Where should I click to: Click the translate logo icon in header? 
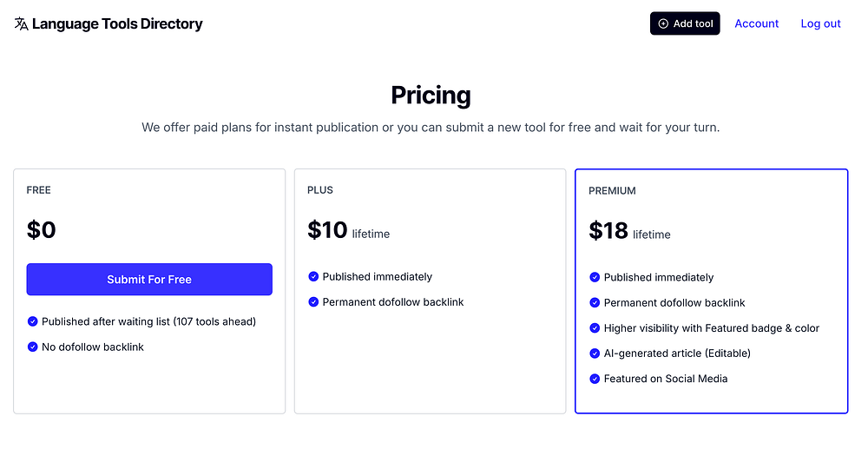(22, 23)
